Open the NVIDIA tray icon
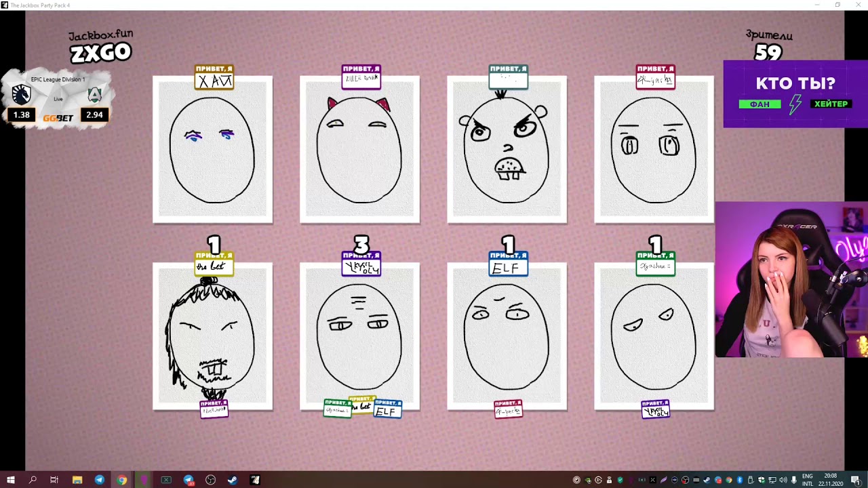Screen dimensions: 868x488 click(x=588, y=480)
